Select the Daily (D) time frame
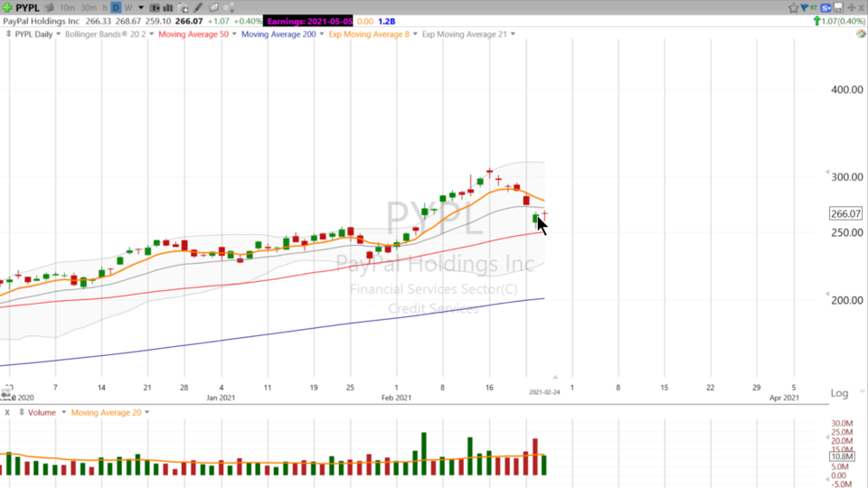 116,8
